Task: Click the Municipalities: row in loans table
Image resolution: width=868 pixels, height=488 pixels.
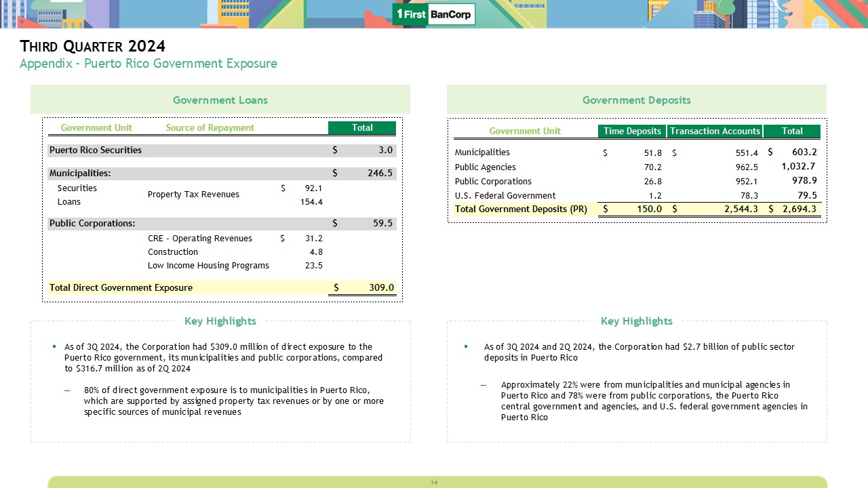Action: coord(80,173)
